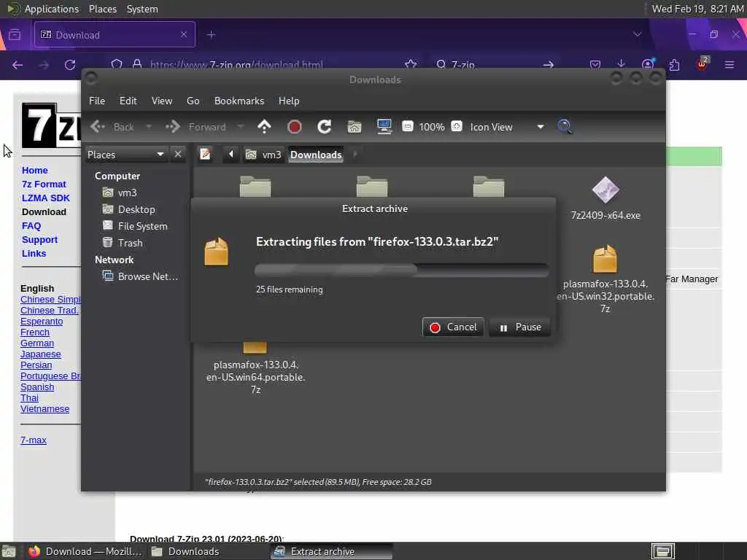Go back in Downloads file manager
Image resolution: width=747 pixels, height=560 pixels.
(x=112, y=127)
